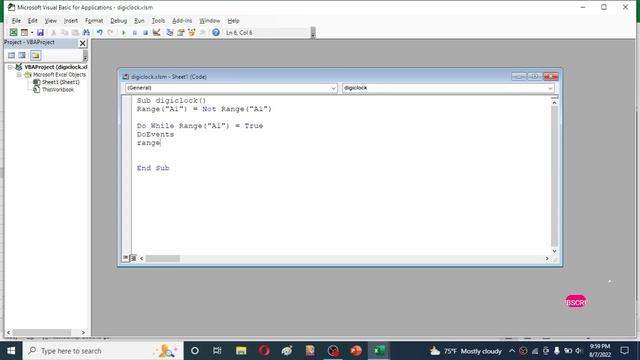The width and height of the screenshot is (640, 360).
Task: Click the toolbar options overflow arrow
Action: pos(313,33)
